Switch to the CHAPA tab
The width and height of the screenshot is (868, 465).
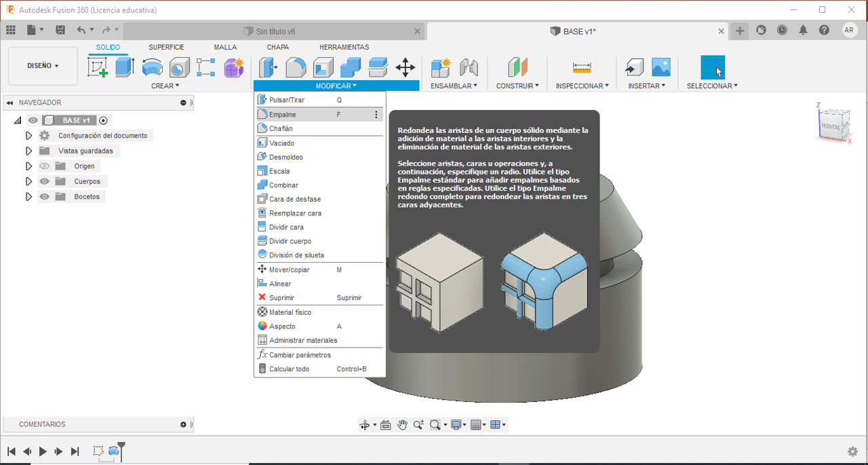(277, 48)
